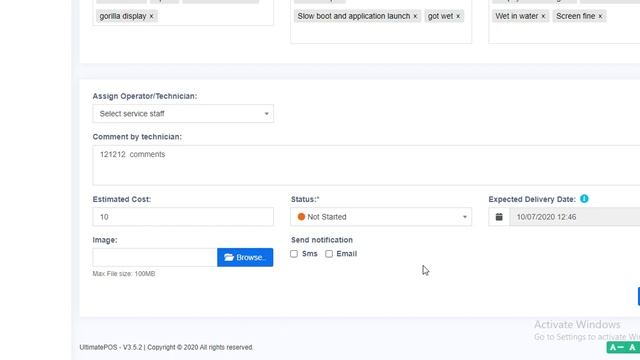Click the 'Screen fine' tag text
The height and width of the screenshot is (360, 640).
[576, 16]
